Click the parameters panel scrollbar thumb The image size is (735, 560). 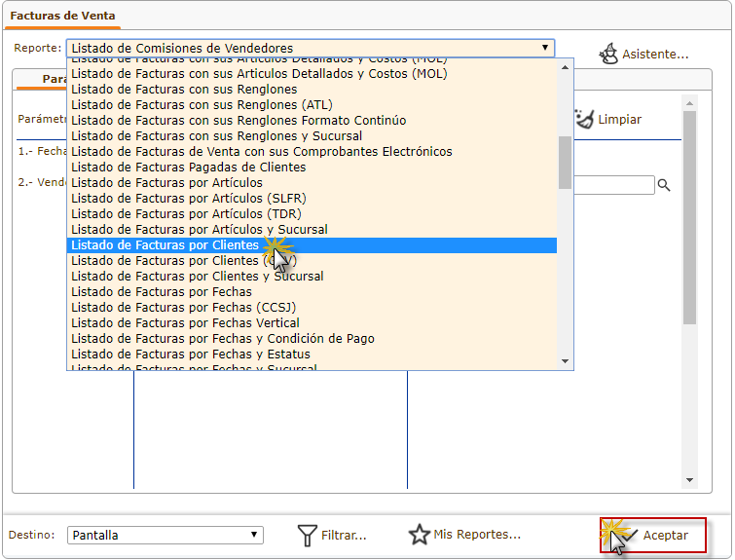click(x=689, y=217)
